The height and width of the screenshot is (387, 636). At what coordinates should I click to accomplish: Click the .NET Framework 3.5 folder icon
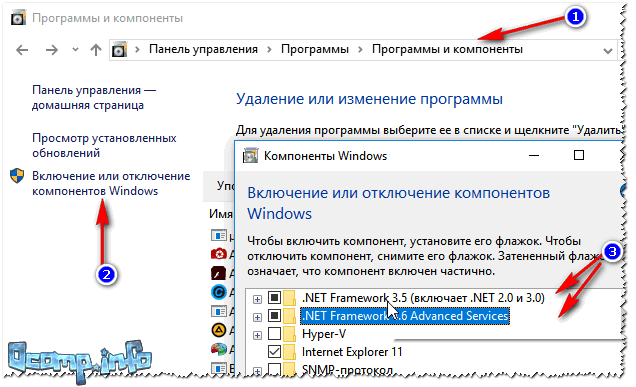click(x=290, y=298)
